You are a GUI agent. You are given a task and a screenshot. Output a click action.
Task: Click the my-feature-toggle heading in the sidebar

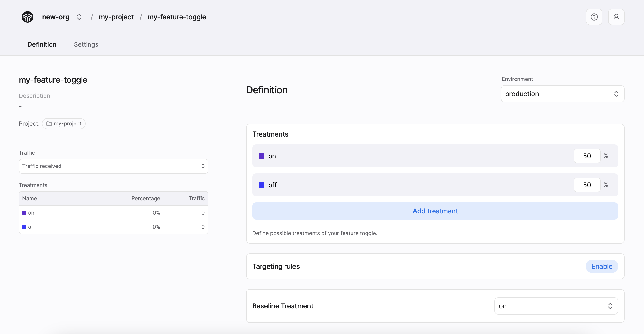point(53,80)
